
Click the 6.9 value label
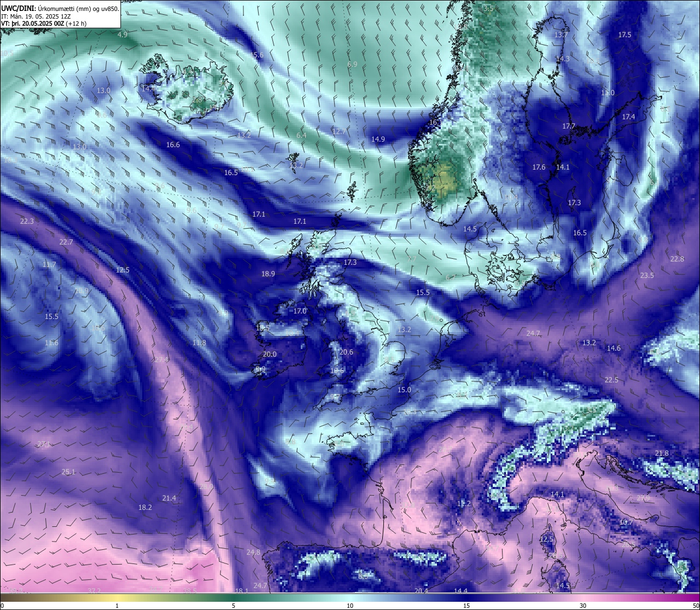coord(352,64)
